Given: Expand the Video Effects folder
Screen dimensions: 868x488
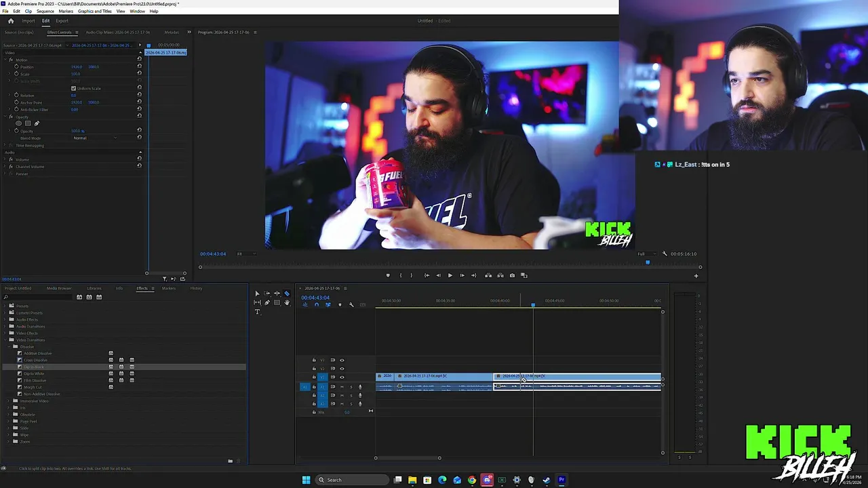Looking at the screenshot, I should 5,333.
